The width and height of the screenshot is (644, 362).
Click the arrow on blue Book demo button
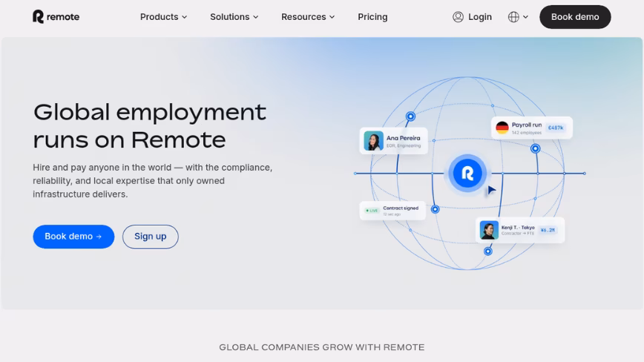99,237
